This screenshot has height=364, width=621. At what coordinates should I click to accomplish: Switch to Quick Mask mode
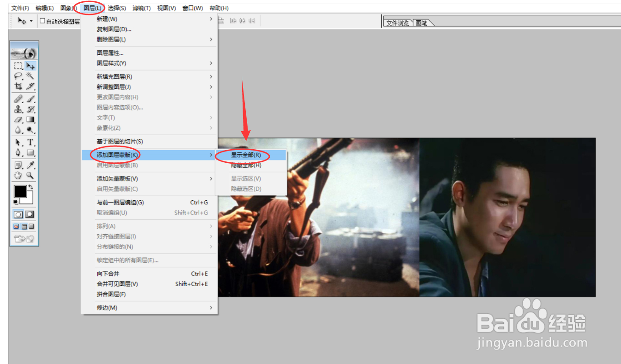(30, 214)
